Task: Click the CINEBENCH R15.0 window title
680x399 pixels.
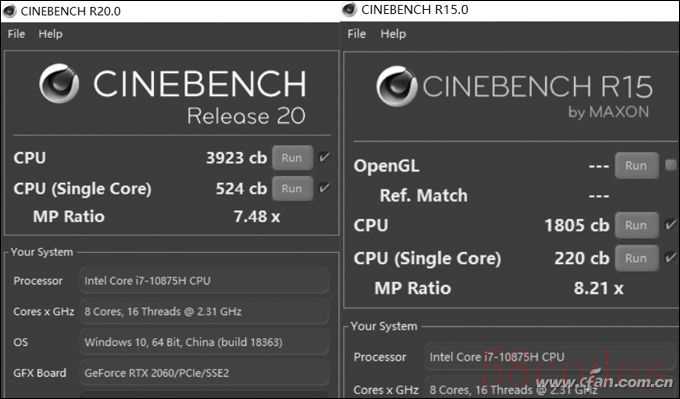Action: 414,10
